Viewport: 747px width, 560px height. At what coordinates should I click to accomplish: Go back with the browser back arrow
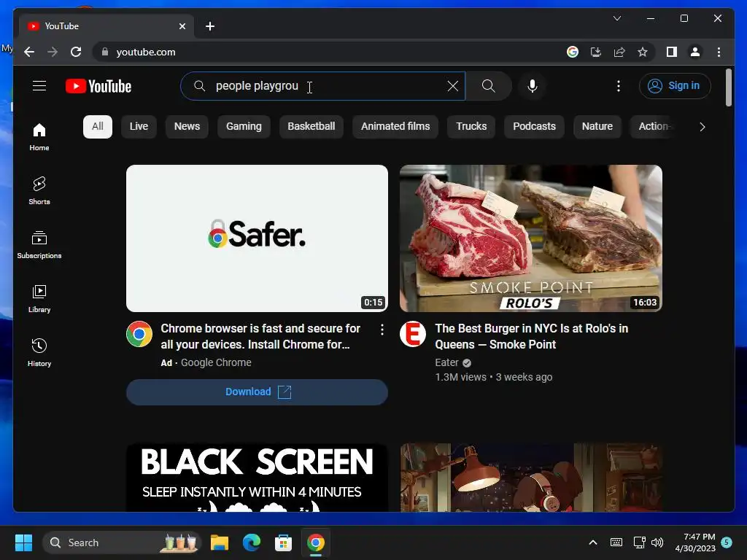29,52
